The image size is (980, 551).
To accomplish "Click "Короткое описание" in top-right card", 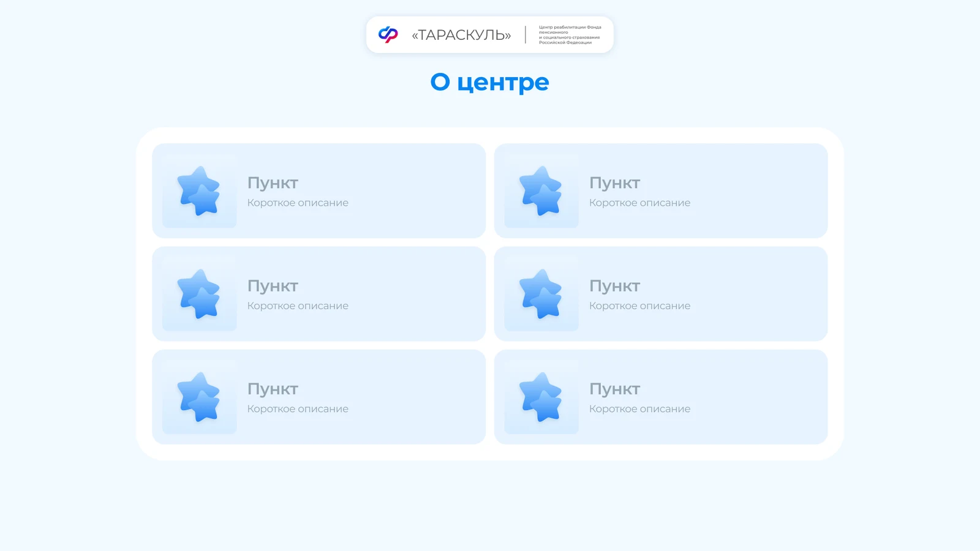I will coord(639,203).
